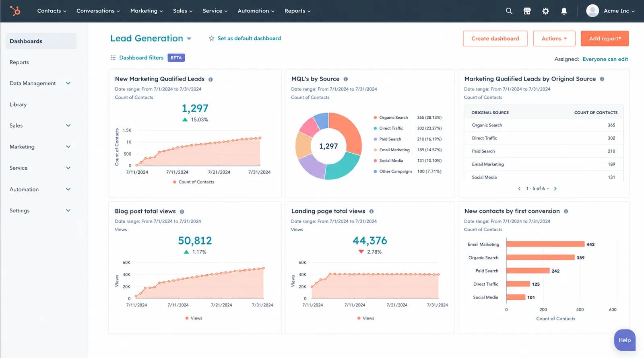
Task: Click the Direct Traffic row with 302
Action: point(543,138)
